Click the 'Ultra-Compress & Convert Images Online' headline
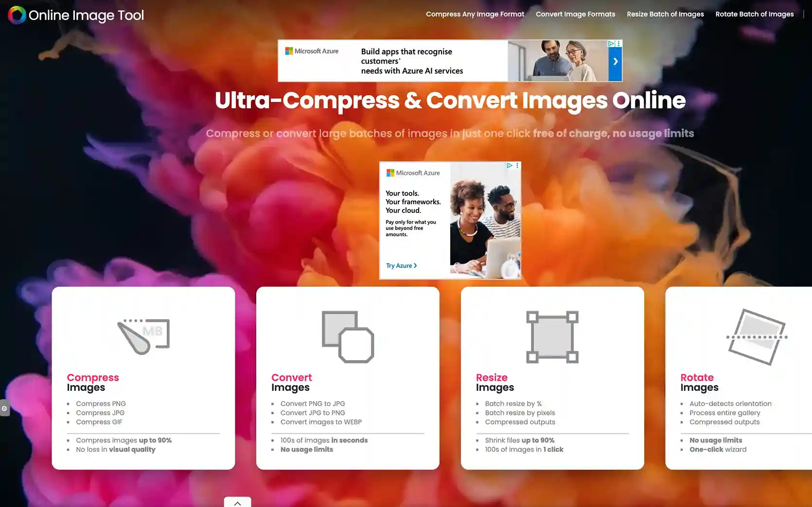This screenshot has height=507, width=812. 450,101
